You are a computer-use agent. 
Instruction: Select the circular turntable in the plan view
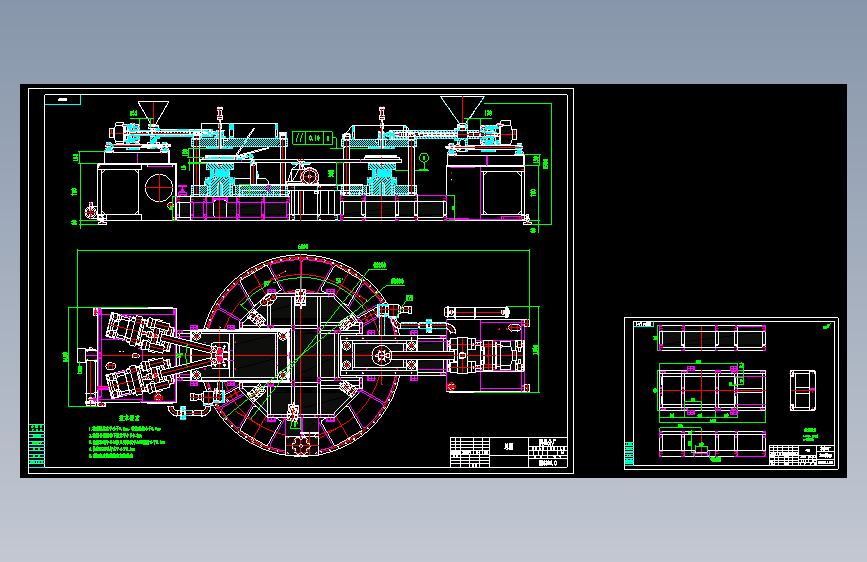[301, 355]
